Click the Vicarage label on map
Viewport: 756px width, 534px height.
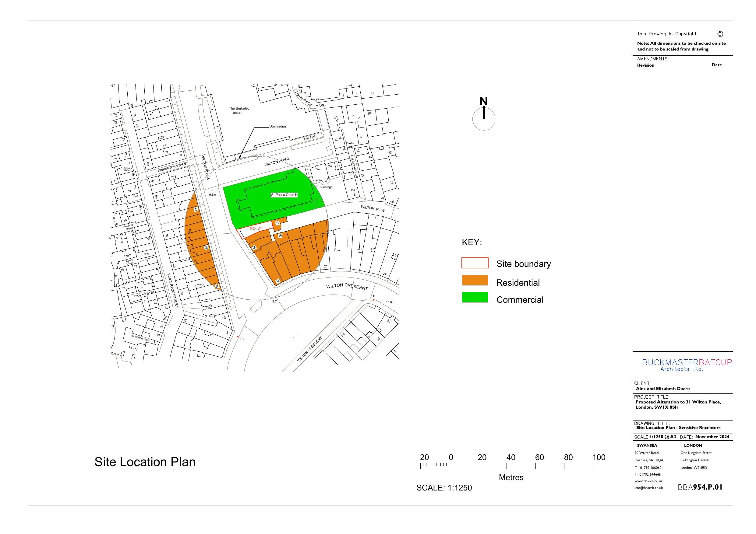point(326,187)
